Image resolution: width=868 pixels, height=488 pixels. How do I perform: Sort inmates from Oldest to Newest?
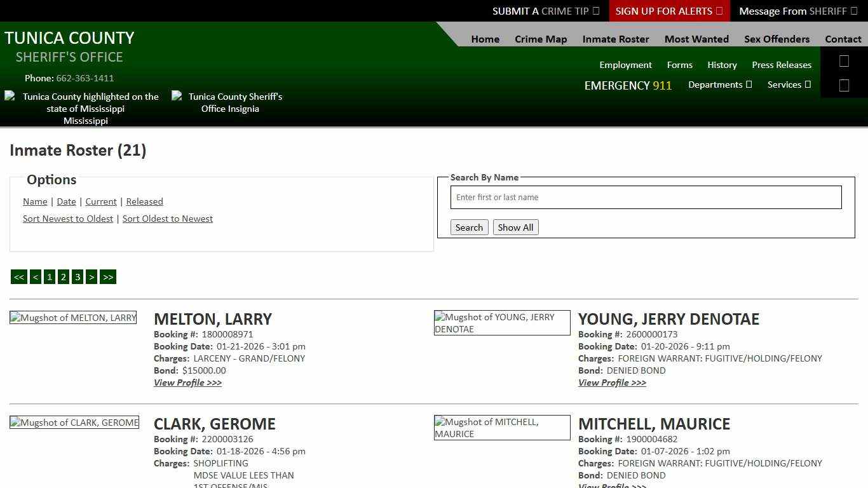click(167, 219)
